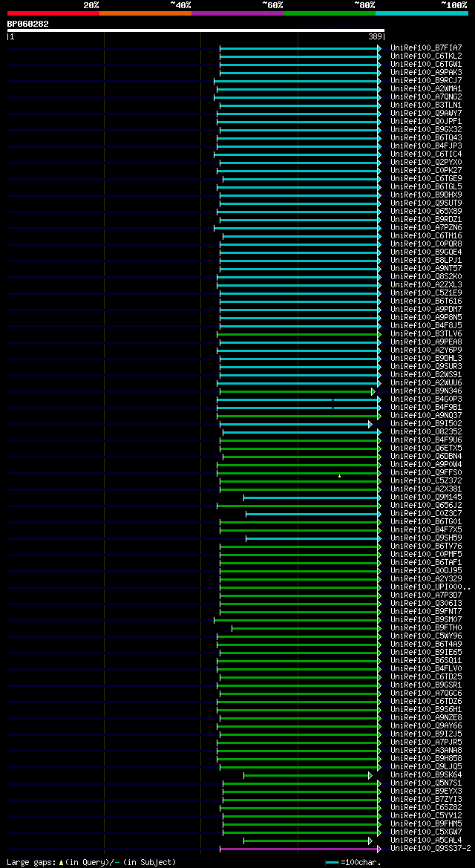Screen dimensions: 475x868
Task: Select the UniRef100_B9GX32 label
Action: coord(426,129)
